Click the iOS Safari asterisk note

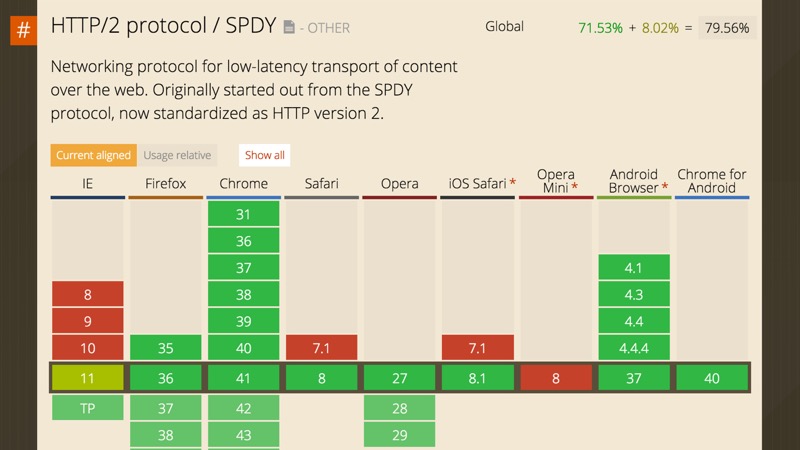[x=513, y=184]
